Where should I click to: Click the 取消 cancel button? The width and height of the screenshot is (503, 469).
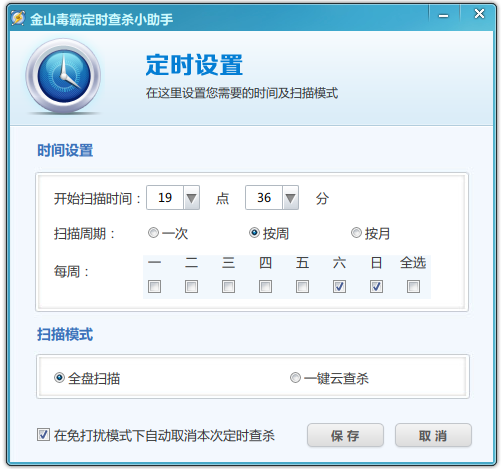coord(433,435)
